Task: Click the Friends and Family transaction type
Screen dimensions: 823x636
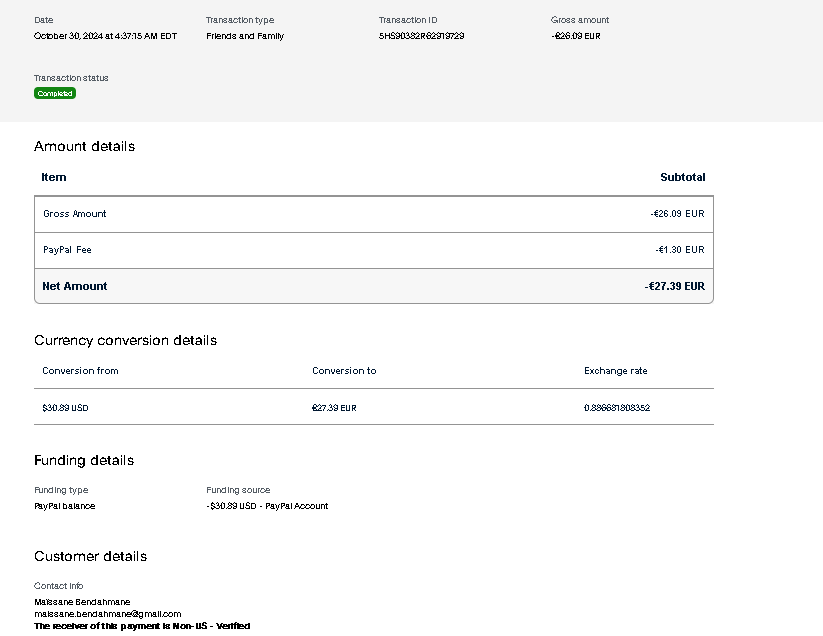Action: pos(245,36)
